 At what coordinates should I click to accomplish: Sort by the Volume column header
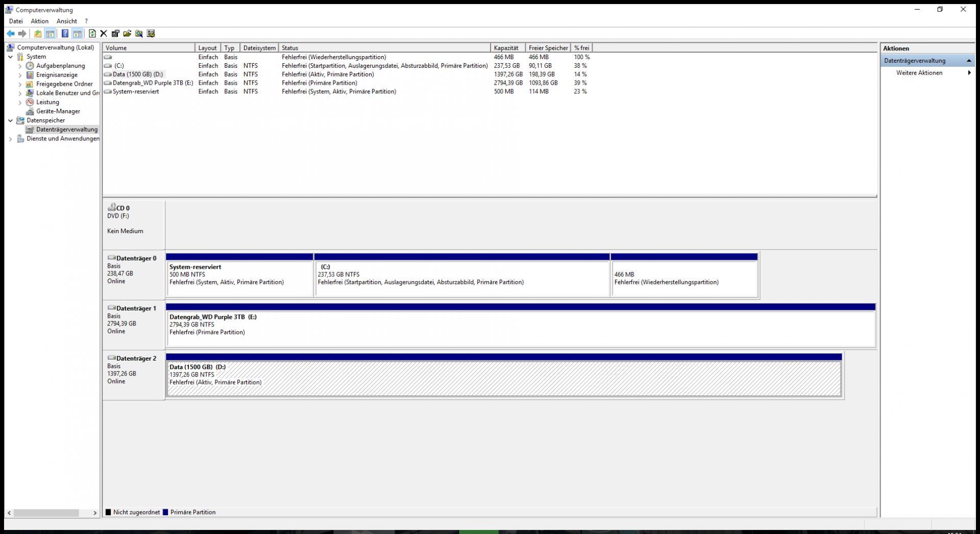click(x=149, y=48)
